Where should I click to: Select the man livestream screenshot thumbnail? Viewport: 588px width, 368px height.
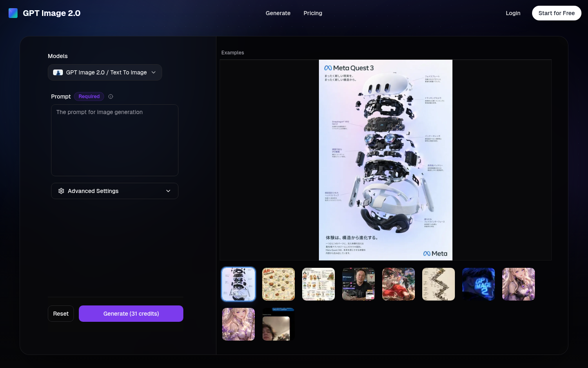click(359, 284)
